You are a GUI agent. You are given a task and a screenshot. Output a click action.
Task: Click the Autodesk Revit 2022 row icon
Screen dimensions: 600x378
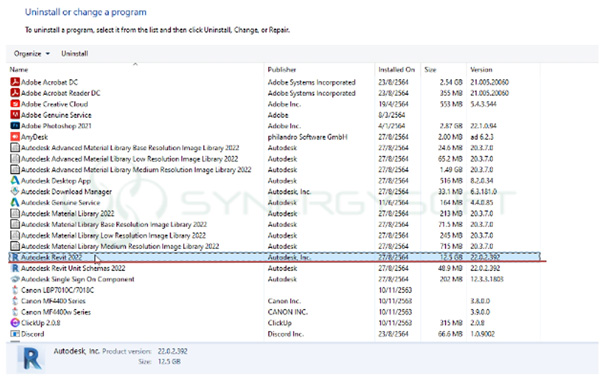15,257
